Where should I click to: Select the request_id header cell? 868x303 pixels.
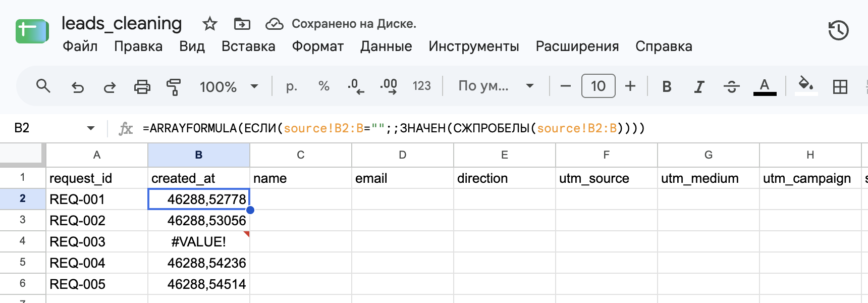tap(97, 178)
